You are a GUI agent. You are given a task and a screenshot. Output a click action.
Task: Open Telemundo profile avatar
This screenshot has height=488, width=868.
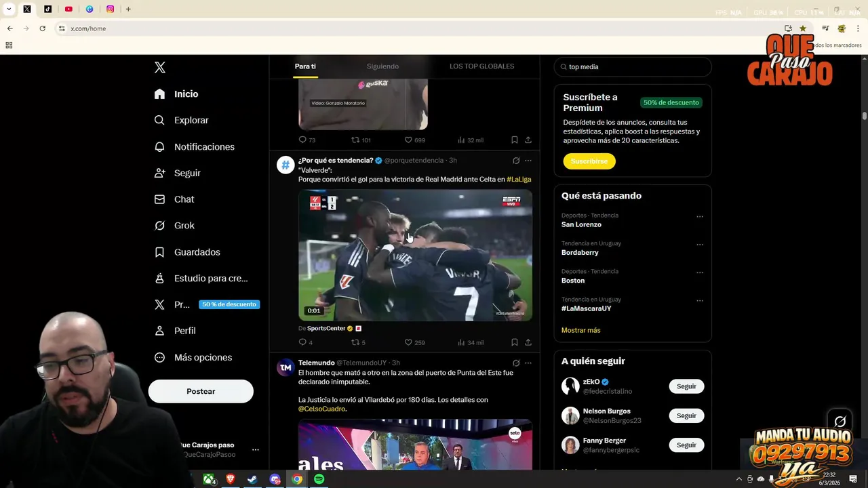(x=285, y=367)
